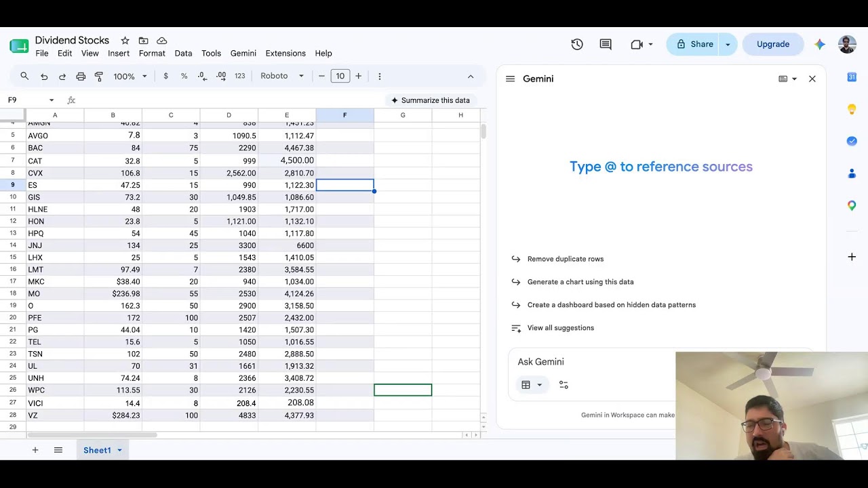This screenshot has width=868, height=488.
Task: Open the Google Sheets home icon
Action: coord(19,46)
